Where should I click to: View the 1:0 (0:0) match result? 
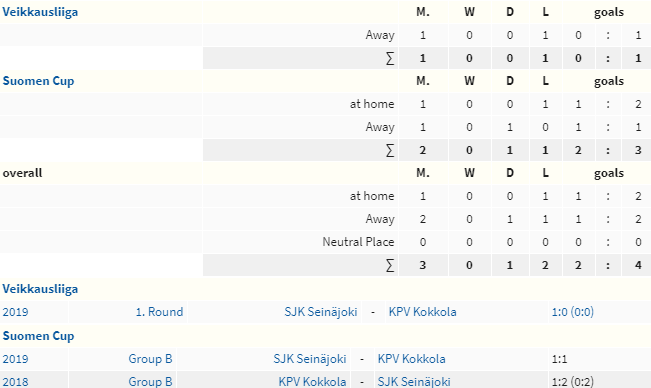[573, 312]
